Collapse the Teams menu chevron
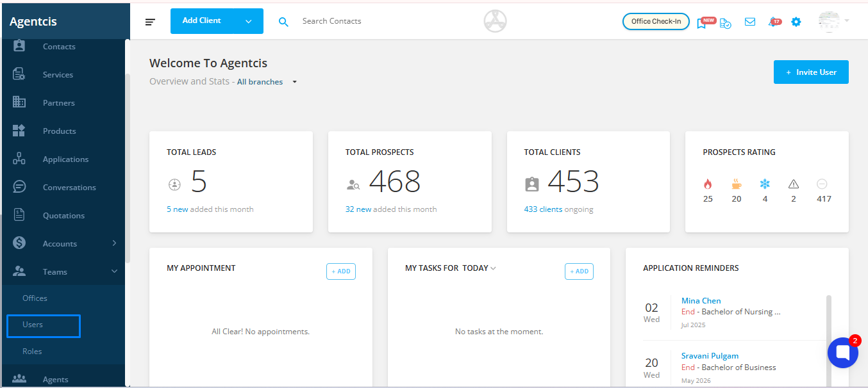868x388 pixels. 114,271
